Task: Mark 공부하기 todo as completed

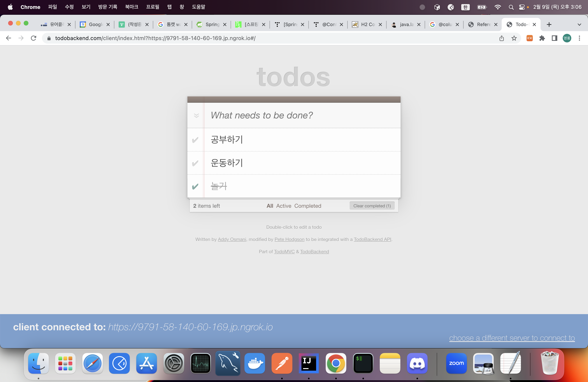Action: 195,140
